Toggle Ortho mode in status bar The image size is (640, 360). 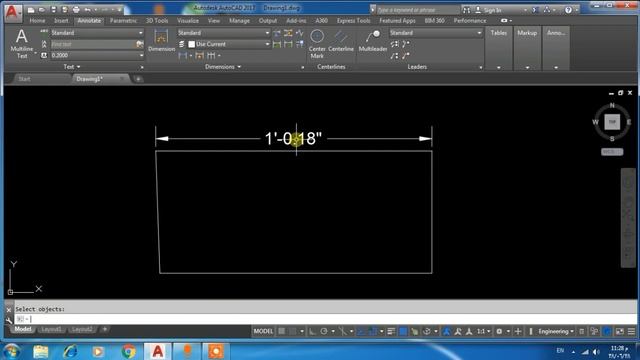pyautogui.click(x=312, y=331)
